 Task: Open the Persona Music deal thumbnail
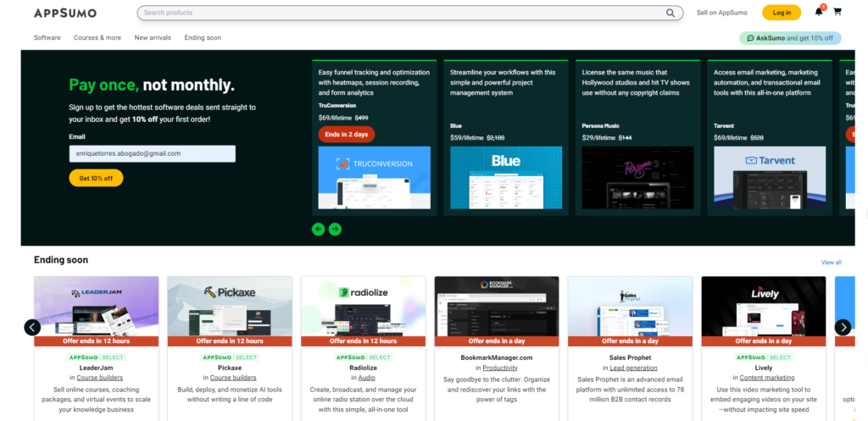[x=637, y=178]
